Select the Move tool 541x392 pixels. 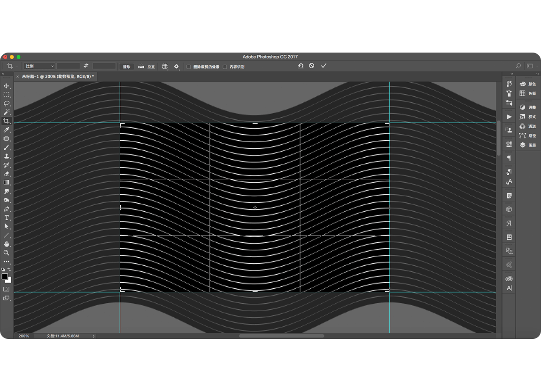point(6,85)
